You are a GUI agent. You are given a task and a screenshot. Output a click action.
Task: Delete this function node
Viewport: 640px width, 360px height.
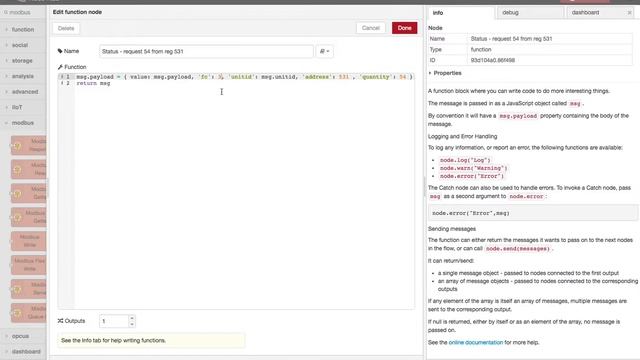coord(66,28)
